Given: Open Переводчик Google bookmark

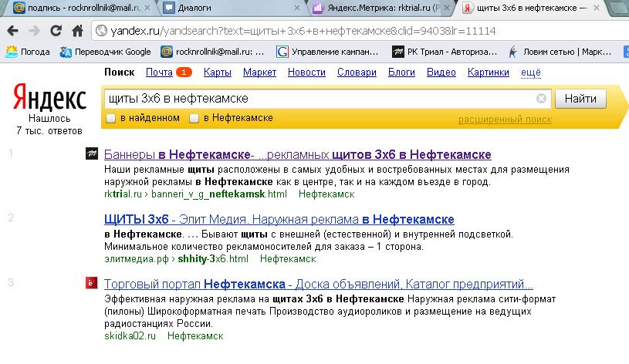Looking at the screenshot, I should click(105, 52).
